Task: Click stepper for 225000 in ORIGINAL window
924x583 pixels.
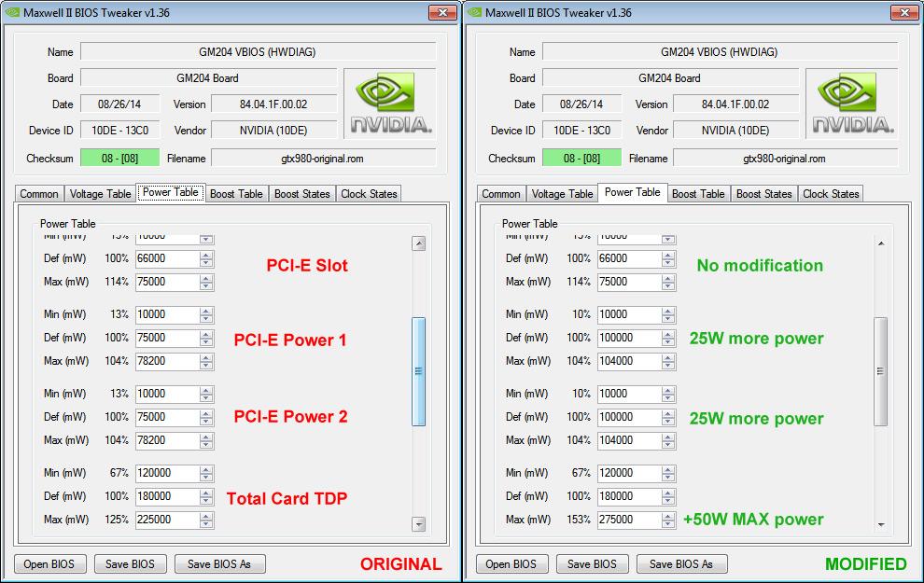Action: tap(206, 520)
